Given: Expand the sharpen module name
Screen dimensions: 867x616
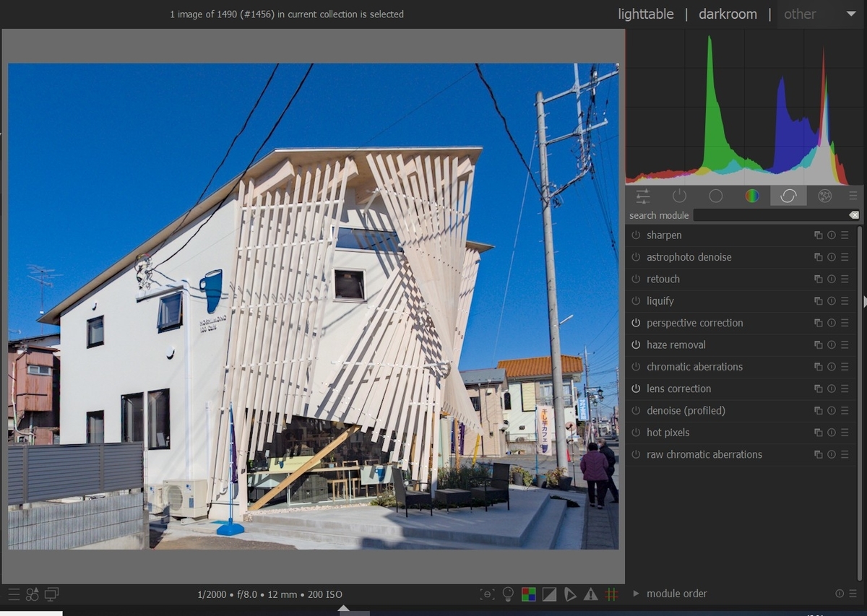Looking at the screenshot, I should click(x=664, y=235).
